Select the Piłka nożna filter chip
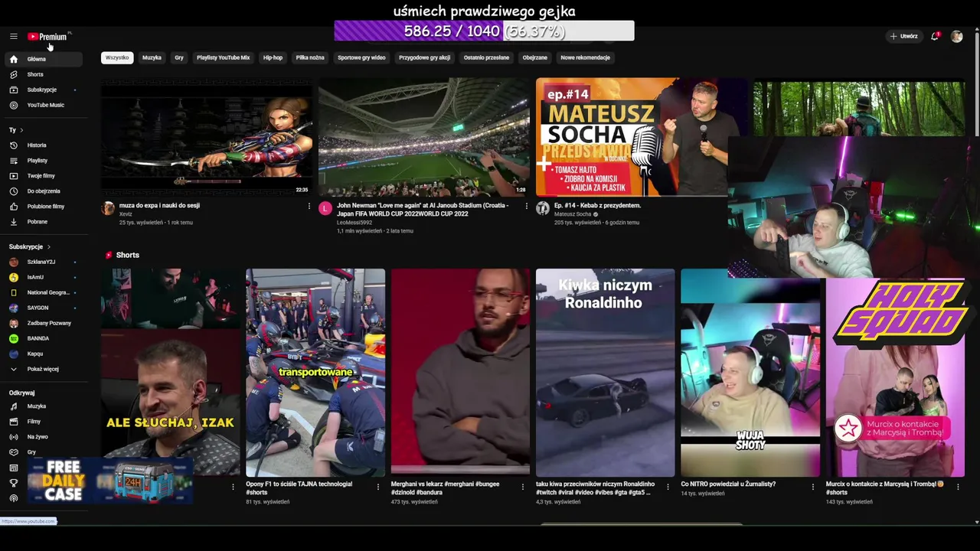The height and width of the screenshot is (551, 980). click(310, 57)
